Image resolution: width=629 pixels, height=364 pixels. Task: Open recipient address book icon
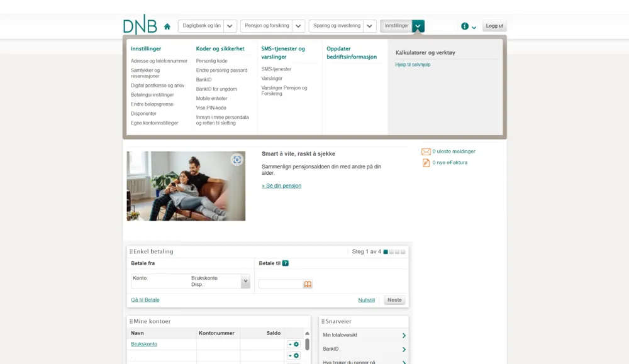(308, 284)
